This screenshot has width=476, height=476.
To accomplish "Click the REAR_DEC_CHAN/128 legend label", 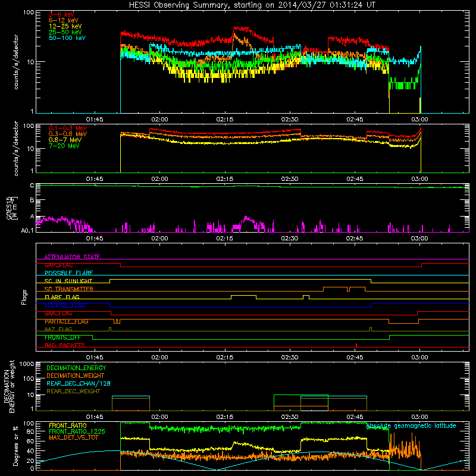I will (79, 383).
